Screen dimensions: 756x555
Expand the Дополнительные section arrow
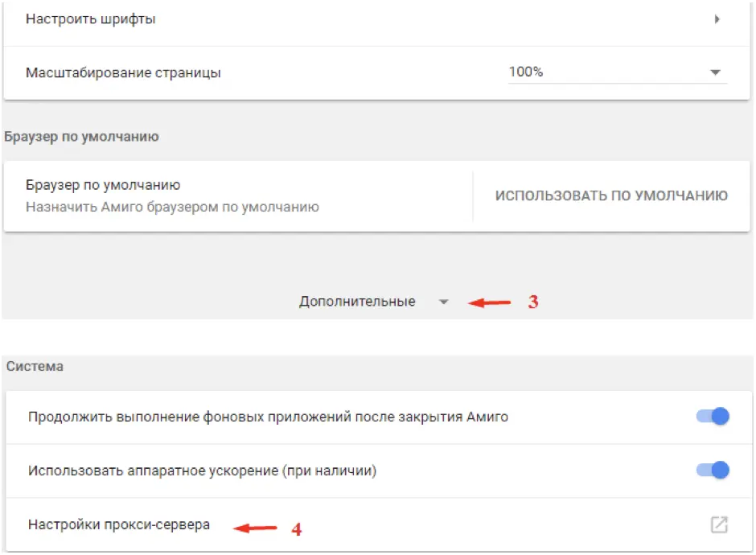[x=443, y=302]
